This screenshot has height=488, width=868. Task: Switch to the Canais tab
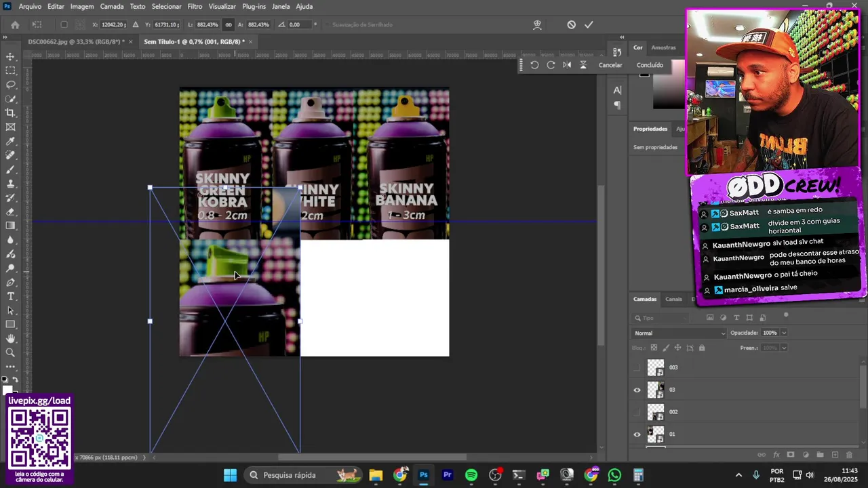673,299
